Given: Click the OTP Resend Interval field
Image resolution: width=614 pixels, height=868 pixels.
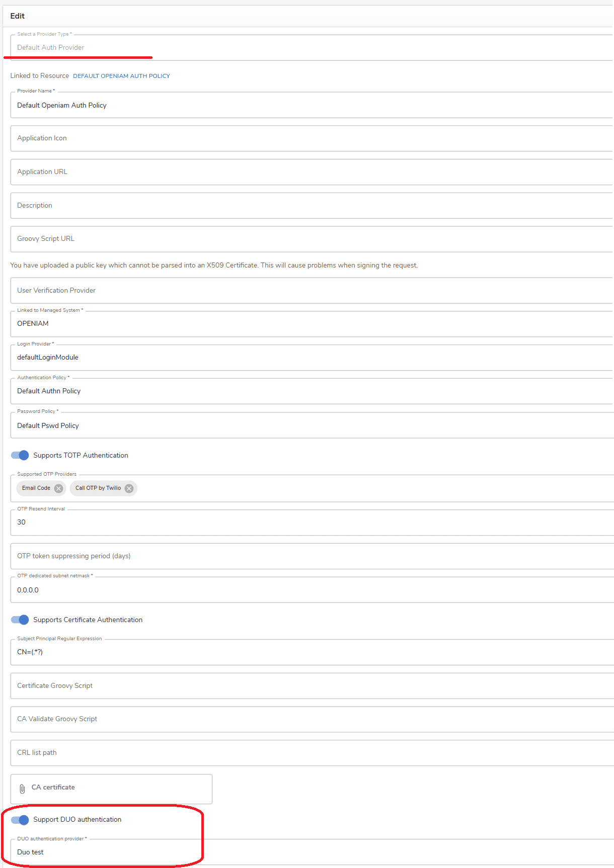Looking at the screenshot, I should [x=312, y=522].
